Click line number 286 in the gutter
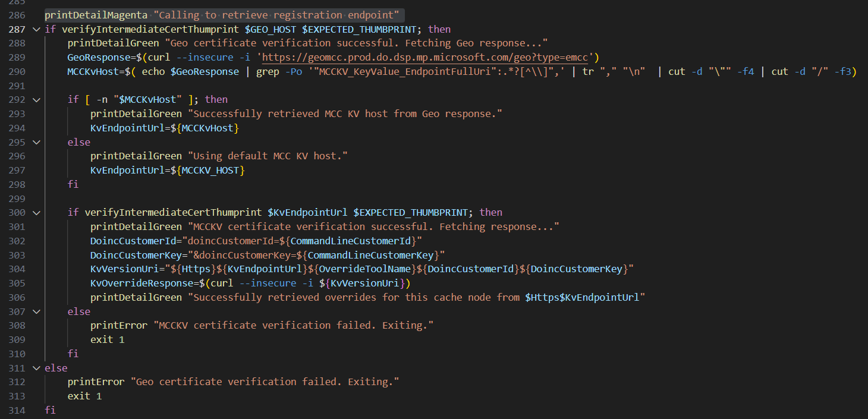 tap(17, 15)
